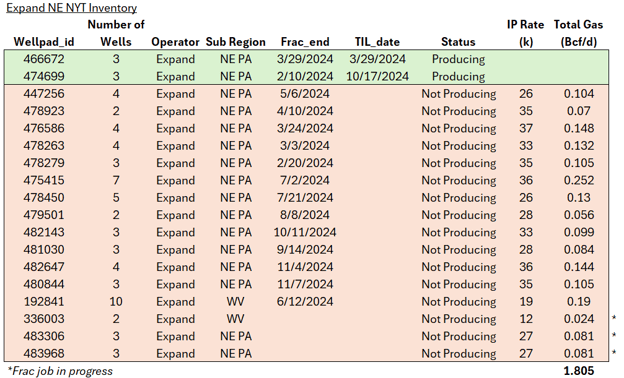This screenshot has width=624, height=378.
Task: Click wellpad id 483968
Action: coord(44,354)
